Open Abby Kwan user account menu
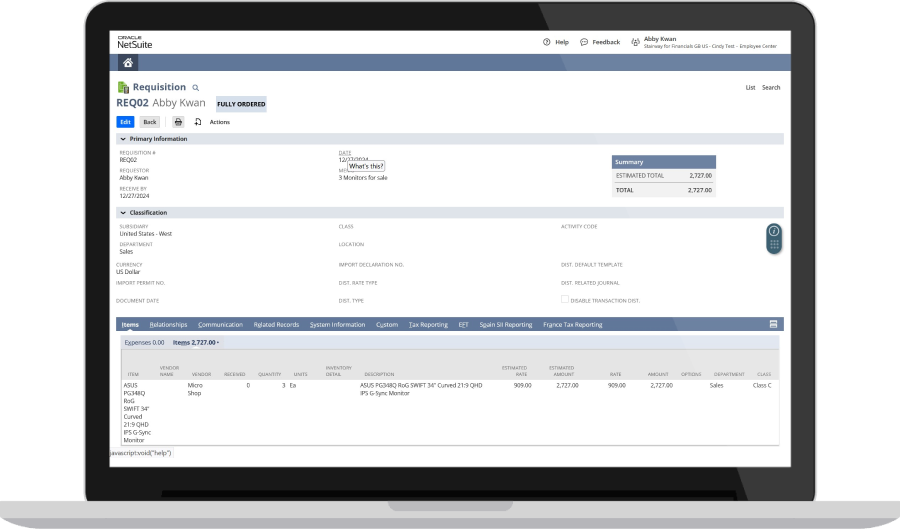The image size is (900, 529). point(660,39)
